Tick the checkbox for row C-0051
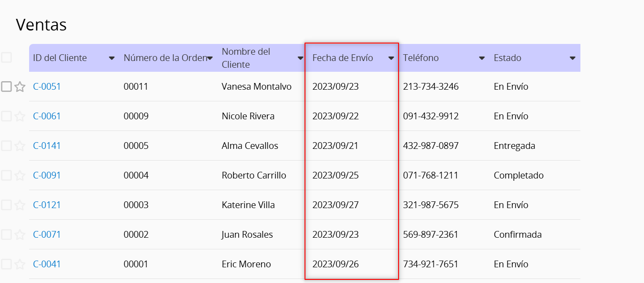The width and height of the screenshot is (644, 283). click(6, 87)
